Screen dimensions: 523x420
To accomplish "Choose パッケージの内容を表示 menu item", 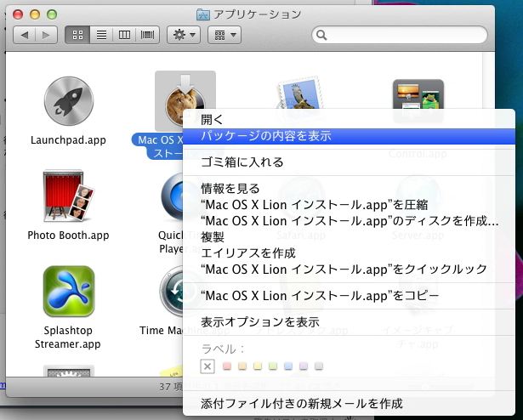I will point(349,136).
